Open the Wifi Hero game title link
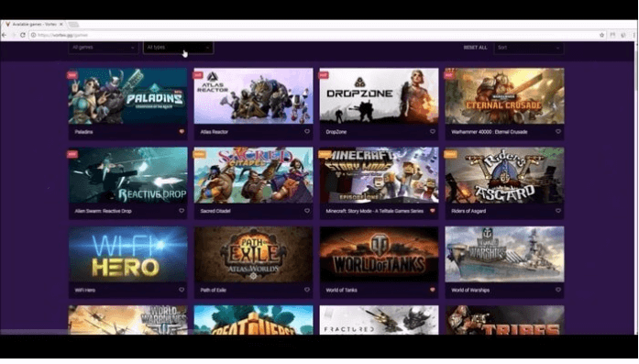 click(85, 291)
